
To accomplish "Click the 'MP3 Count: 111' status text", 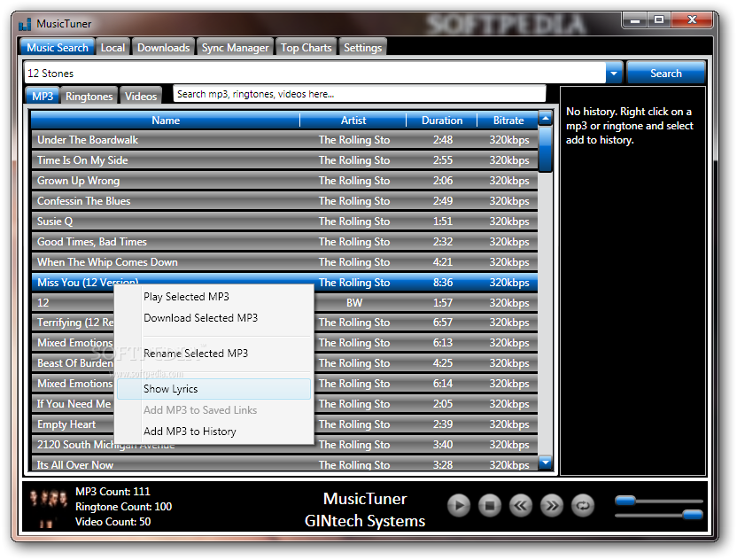I will tap(112, 492).
